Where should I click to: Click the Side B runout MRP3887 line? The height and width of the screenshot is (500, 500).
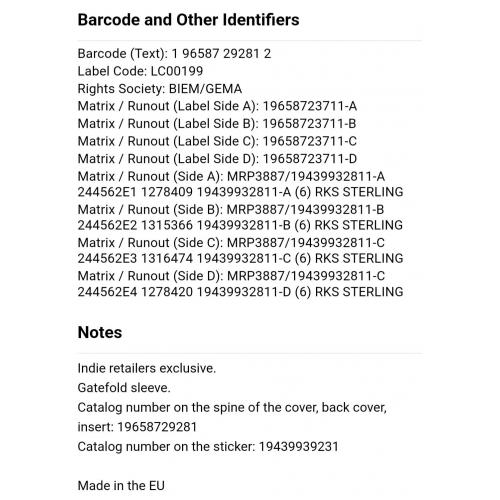pos(231,210)
